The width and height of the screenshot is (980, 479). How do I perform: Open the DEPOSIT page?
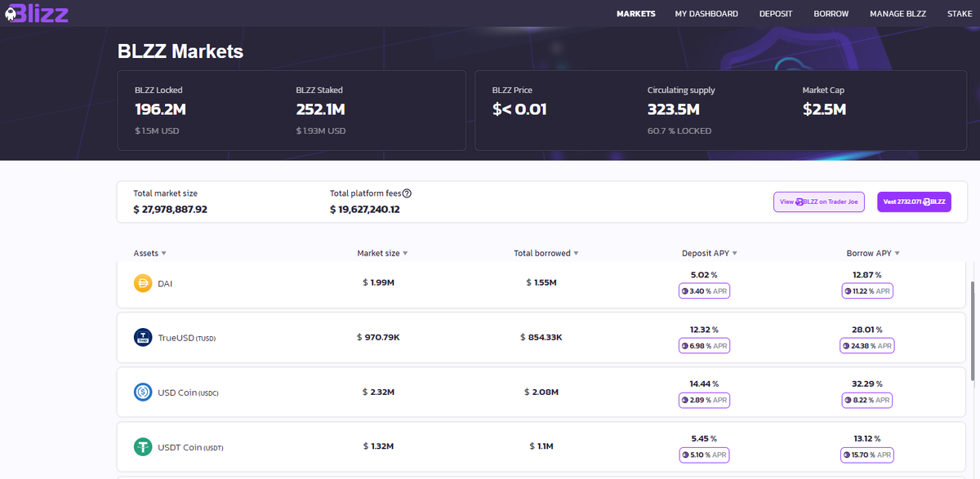(x=776, y=14)
